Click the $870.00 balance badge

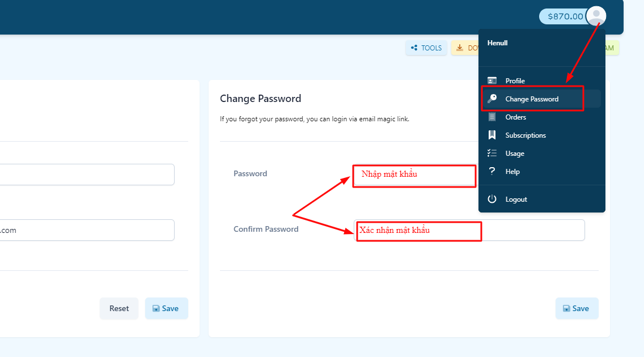[565, 16]
